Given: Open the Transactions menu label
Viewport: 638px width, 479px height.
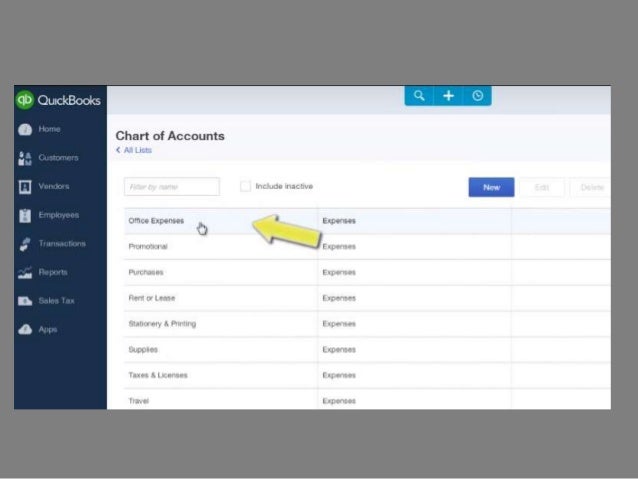Looking at the screenshot, I should coord(62,243).
